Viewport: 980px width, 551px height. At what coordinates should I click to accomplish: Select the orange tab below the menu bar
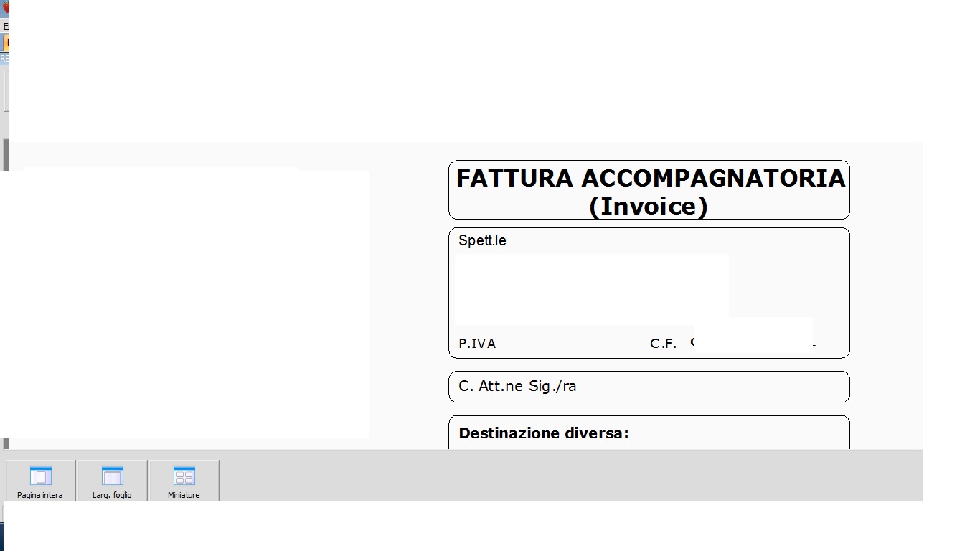pyautogui.click(x=5, y=42)
